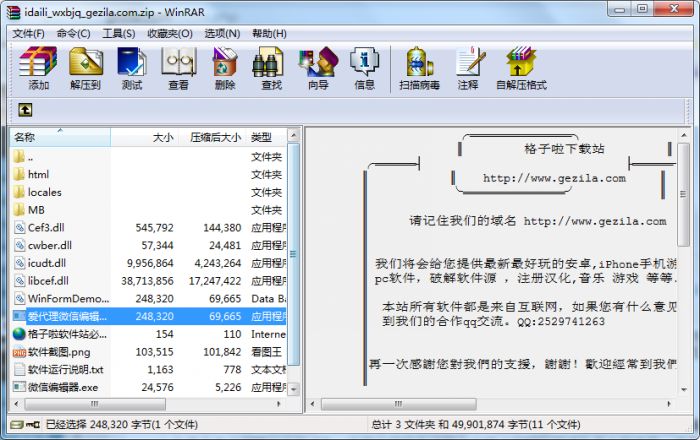The width and height of the screenshot is (700, 440).
Task: Open the 查找 (Find) binoculars icon
Action: pyautogui.click(x=268, y=62)
